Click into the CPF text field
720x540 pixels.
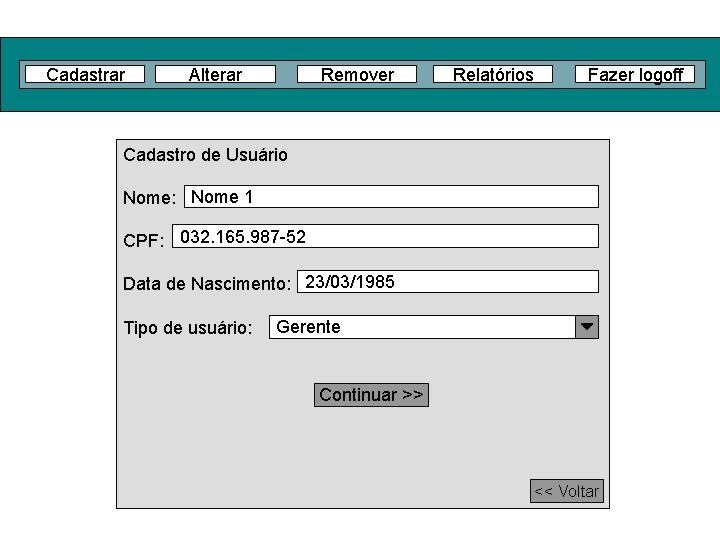[385, 236]
